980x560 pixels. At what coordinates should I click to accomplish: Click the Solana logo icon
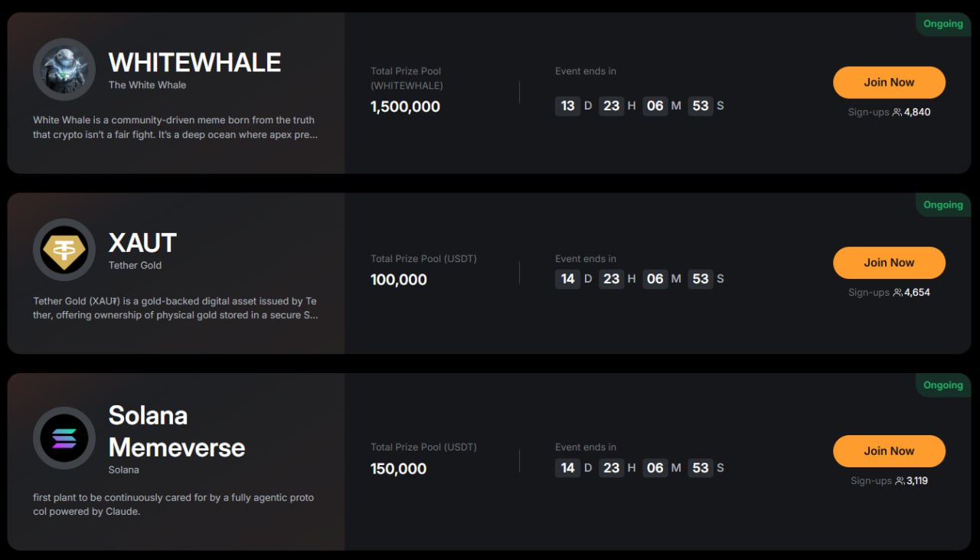click(64, 438)
